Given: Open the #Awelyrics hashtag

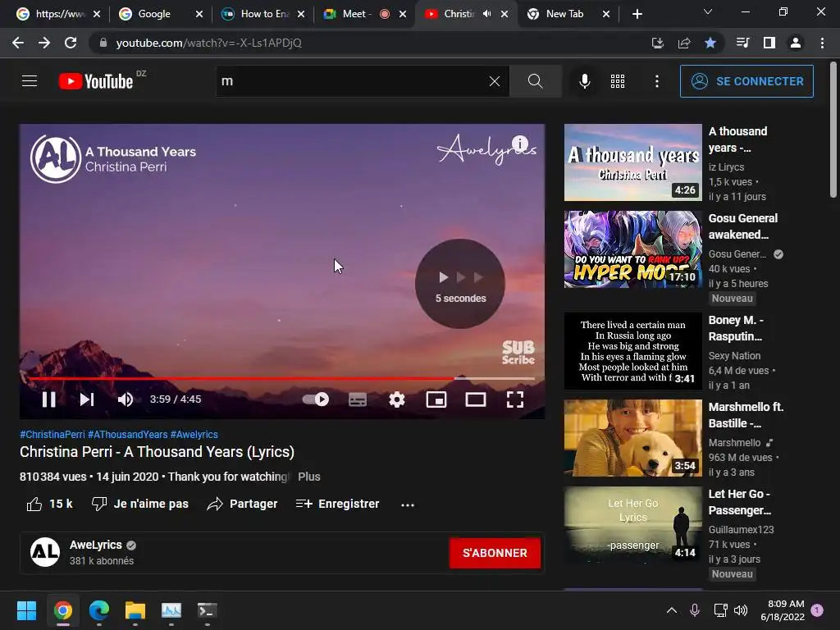Looking at the screenshot, I should point(194,435).
